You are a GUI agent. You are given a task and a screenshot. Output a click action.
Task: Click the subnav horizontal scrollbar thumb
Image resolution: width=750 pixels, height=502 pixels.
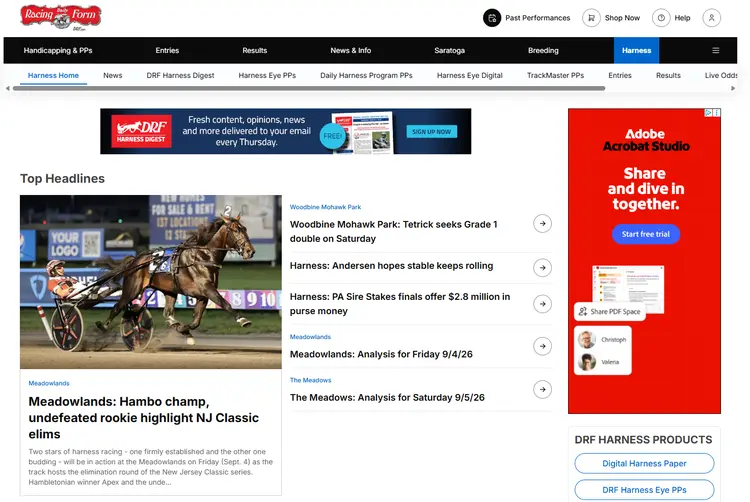[309, 88]
